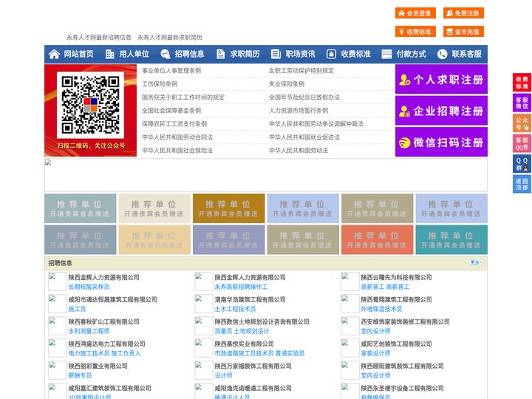Click the card icon beside 付款方式
The image size is (532, 399).
point(386,54)
